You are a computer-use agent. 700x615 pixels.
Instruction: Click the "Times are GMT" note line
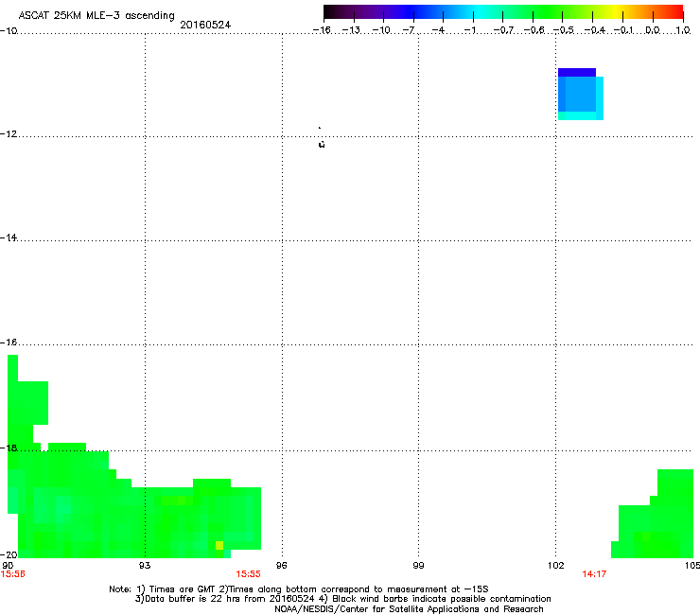299,589
